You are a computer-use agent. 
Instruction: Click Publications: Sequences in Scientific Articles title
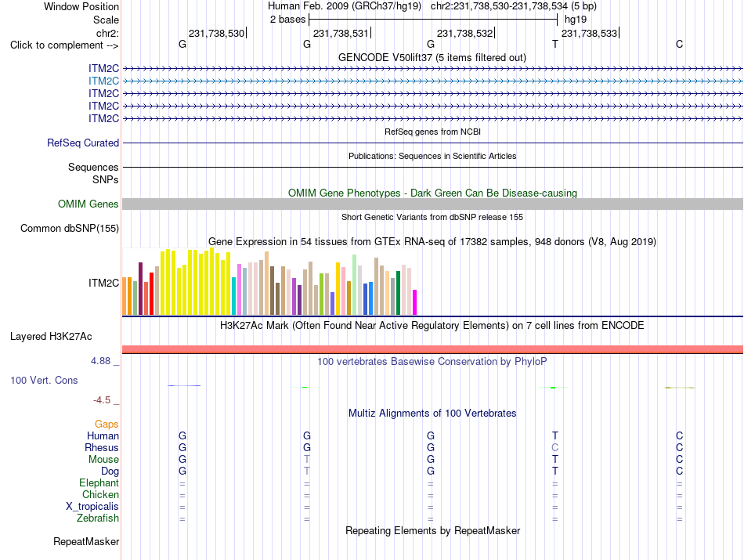coord(432,156)
